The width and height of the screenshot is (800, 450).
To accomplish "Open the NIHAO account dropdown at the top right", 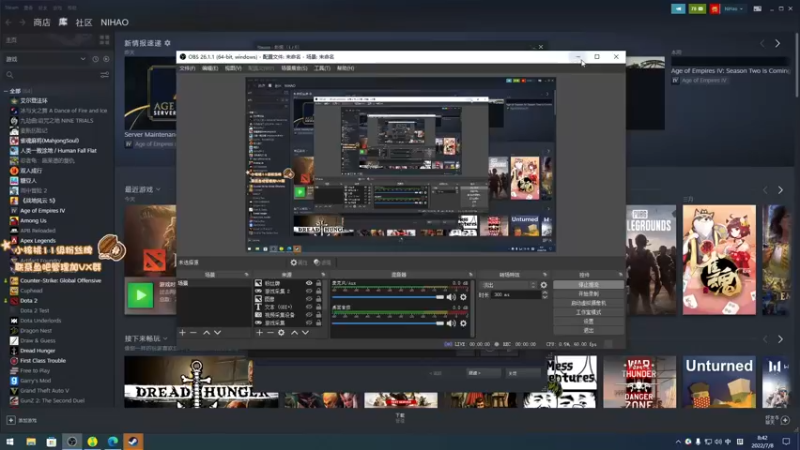I will pos(733,9).
